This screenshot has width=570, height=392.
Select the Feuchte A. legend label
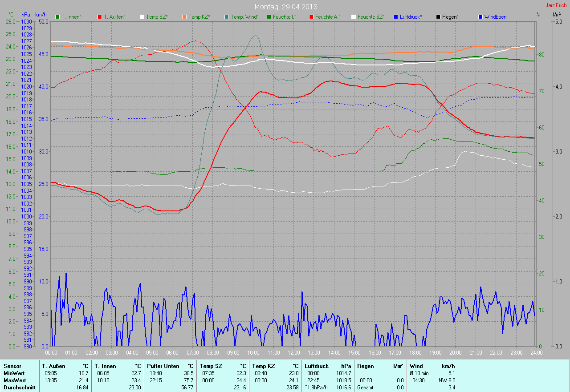coord(327,17)
